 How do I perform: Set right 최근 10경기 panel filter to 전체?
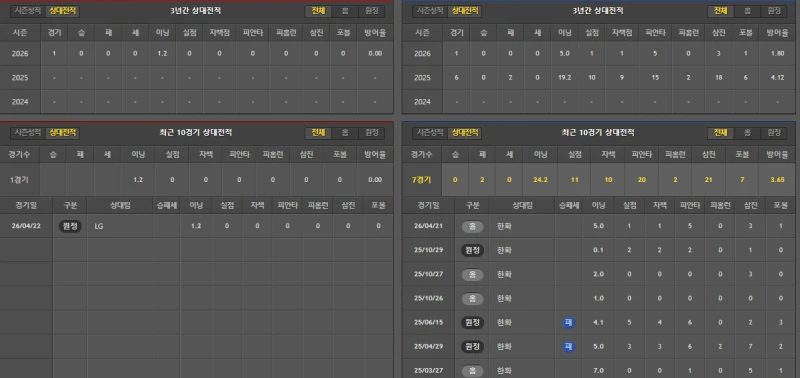720,133
